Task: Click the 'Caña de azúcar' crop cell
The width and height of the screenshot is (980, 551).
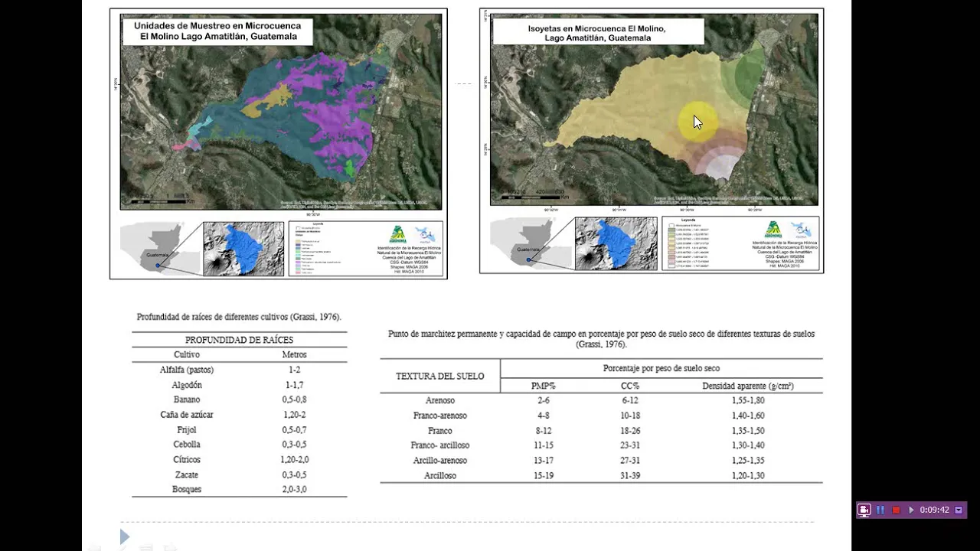Action: pyautogui.click(x=187, y=415)
